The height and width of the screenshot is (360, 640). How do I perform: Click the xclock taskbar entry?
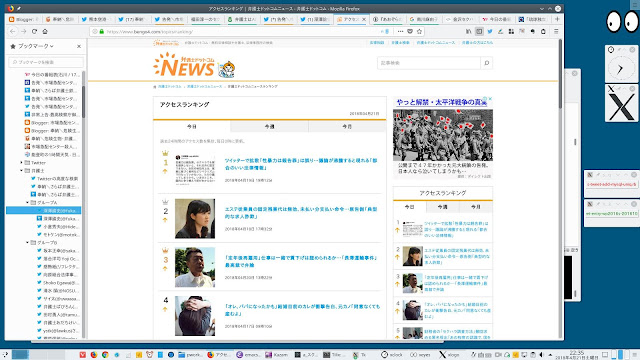pyautogui.click(x=392, y=355)
